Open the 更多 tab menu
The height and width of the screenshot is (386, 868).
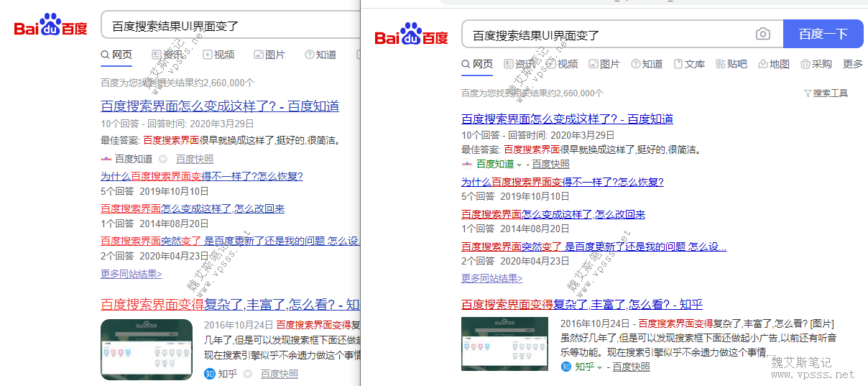tap(852, 64)
